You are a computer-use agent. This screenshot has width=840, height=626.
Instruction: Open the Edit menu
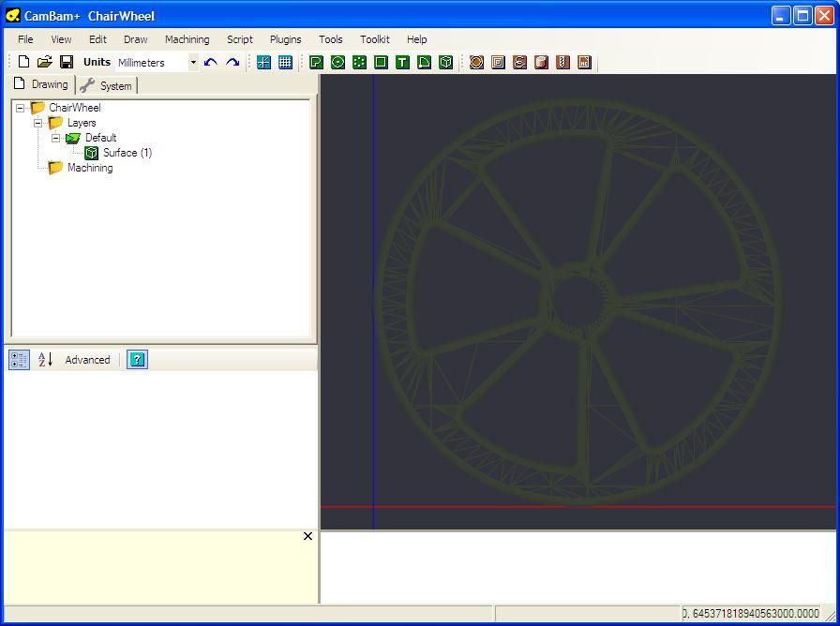pyautogui.click(x=97, y=39)
